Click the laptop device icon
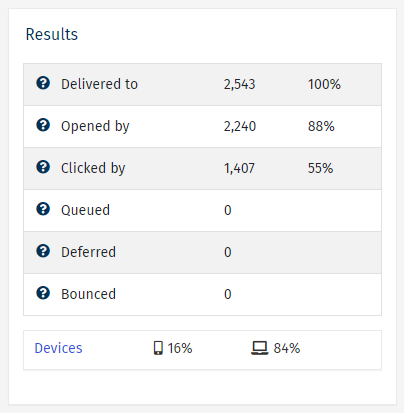This screenshot has height=413, width=404. coord(260,348)
